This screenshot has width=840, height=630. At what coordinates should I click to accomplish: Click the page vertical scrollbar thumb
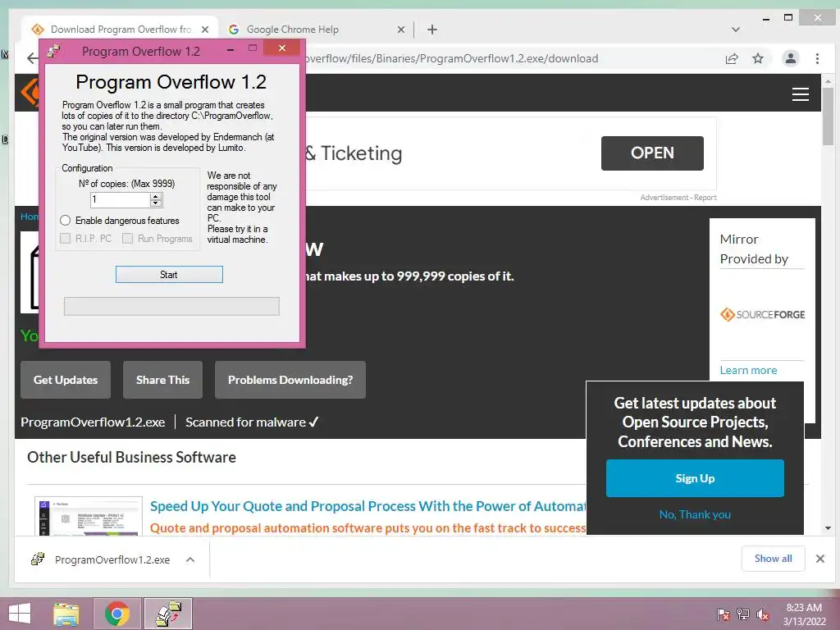828,116
